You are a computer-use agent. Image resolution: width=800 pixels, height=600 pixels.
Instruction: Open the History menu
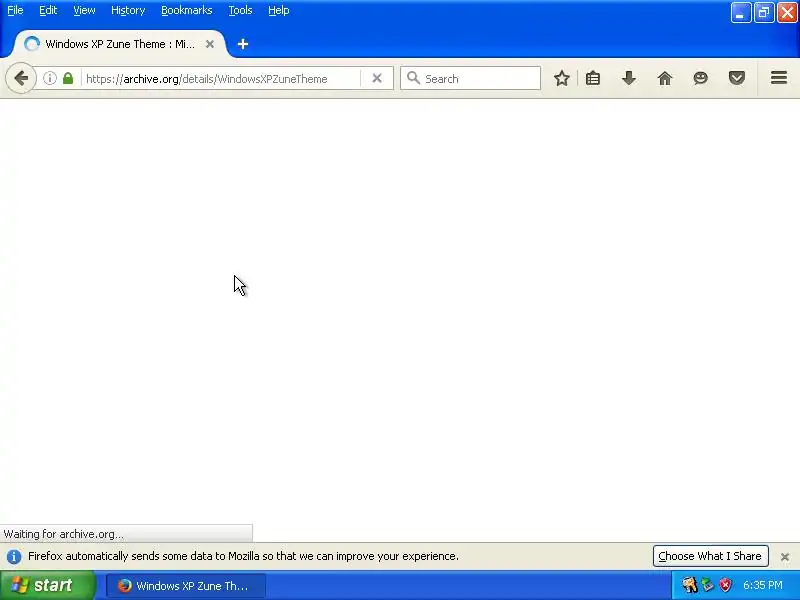[128, 10]
